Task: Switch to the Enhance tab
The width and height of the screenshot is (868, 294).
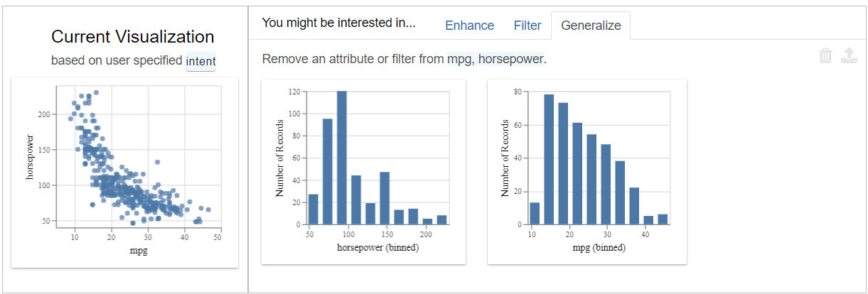Action: [469, 26]
